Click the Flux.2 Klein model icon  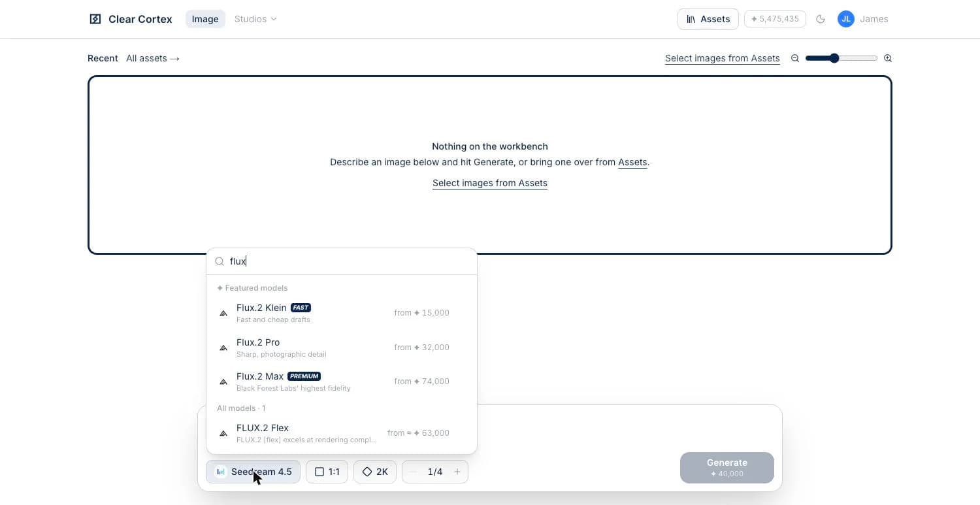(x=223, y=313)
